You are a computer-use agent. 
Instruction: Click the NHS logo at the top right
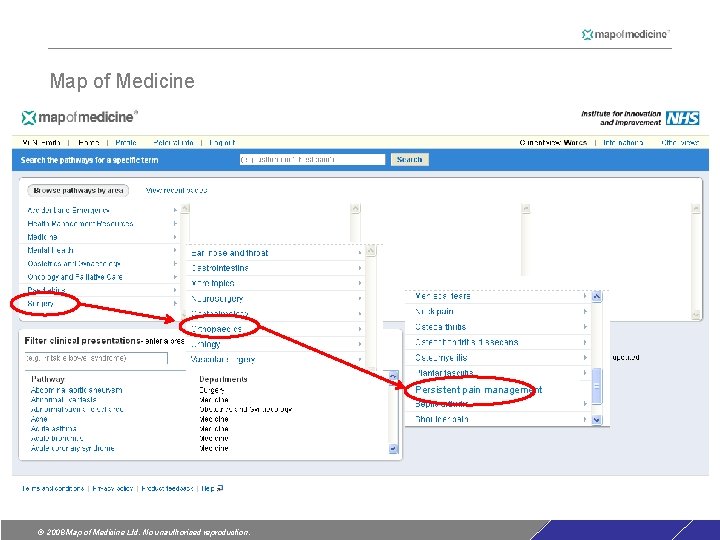coord(682,118)
